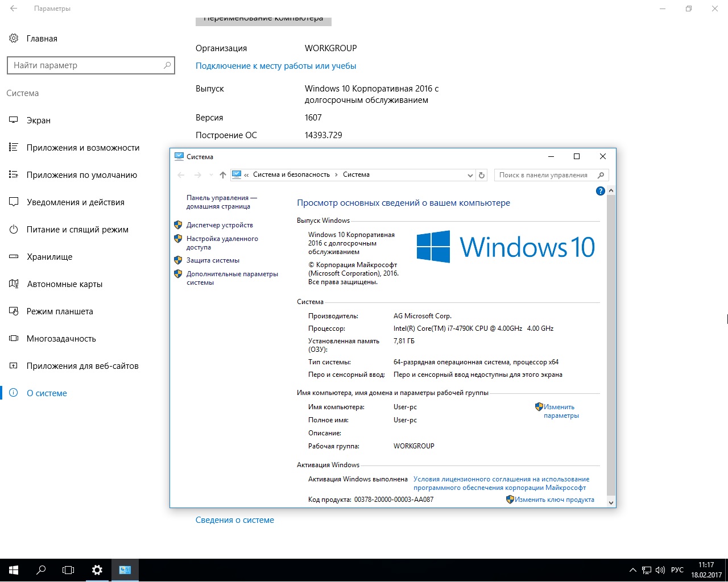Click shield icon beside Защита системы

coord(178,260)
